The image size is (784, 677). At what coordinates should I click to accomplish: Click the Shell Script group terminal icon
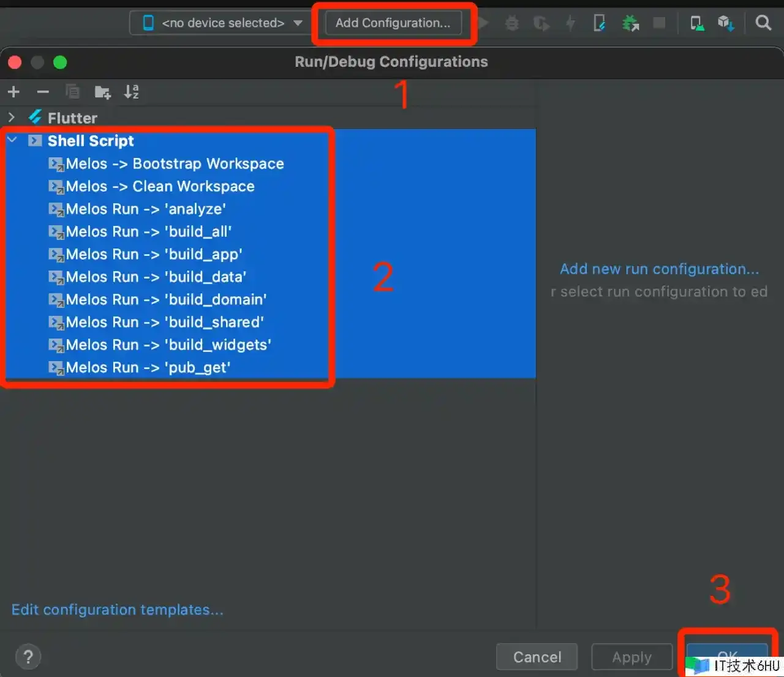pos(35,140)
